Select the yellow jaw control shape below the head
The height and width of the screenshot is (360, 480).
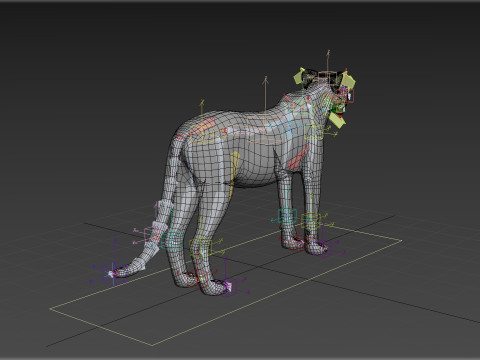[337, 120]
